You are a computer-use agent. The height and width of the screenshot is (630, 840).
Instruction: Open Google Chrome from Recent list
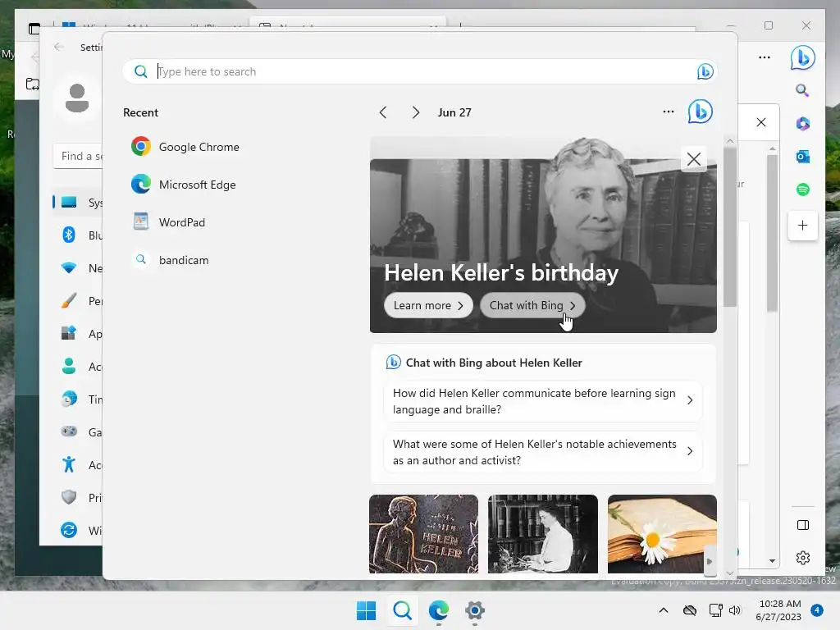click(x=185, y=147)
